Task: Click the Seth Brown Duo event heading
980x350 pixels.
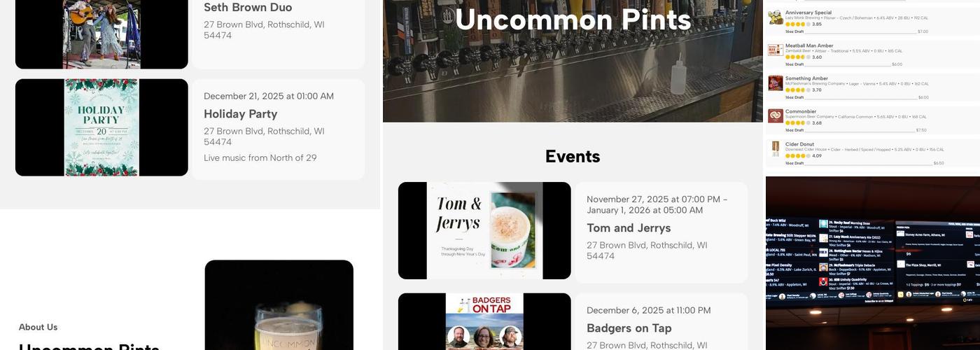Action: (248, 8)
